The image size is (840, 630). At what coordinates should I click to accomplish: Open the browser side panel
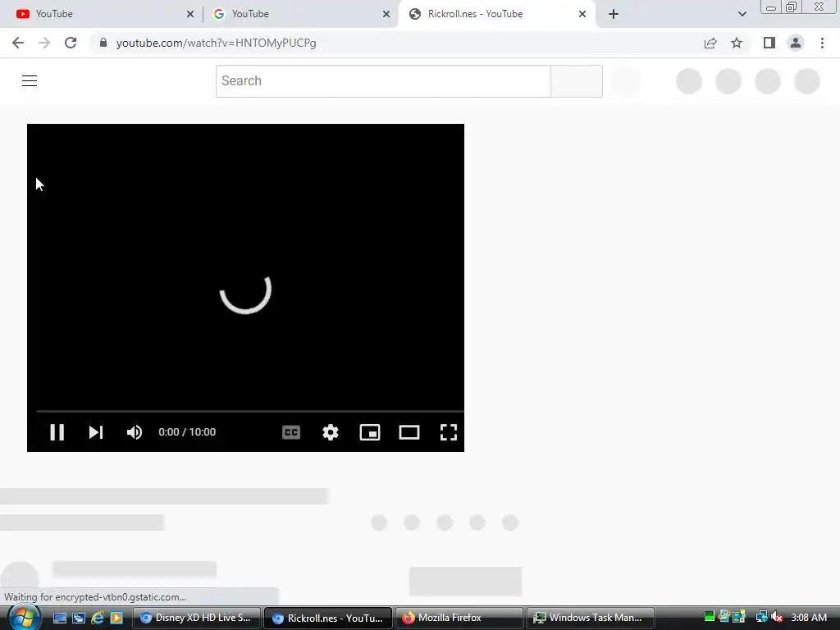(769, 43)
